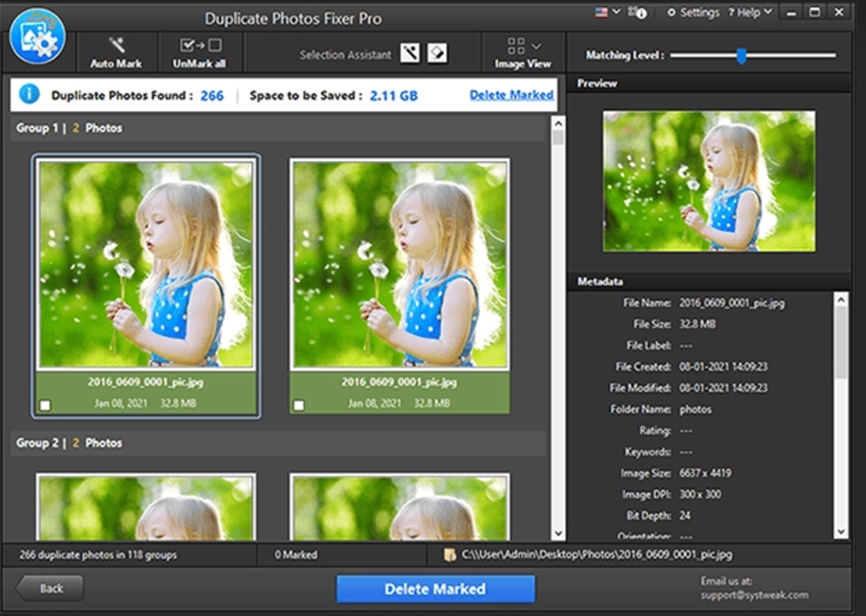Click the File Size value 32.8 MB in Metadata

click(x=697, y=324)
